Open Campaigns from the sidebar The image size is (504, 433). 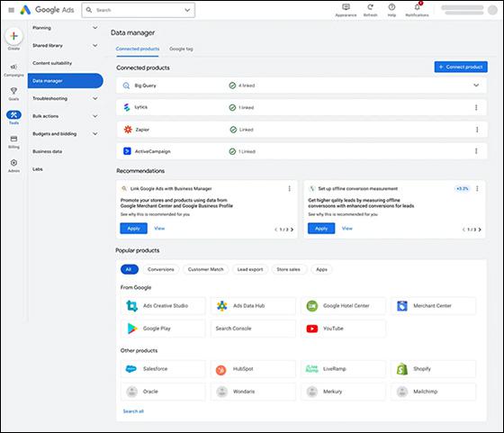click(13, 70)
